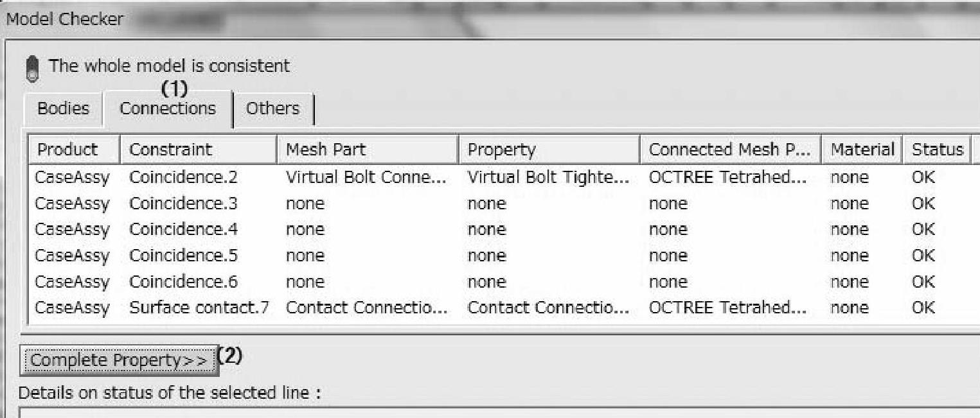Click the Status column header
The image size is (980, 418).
[x=937, y=150]
